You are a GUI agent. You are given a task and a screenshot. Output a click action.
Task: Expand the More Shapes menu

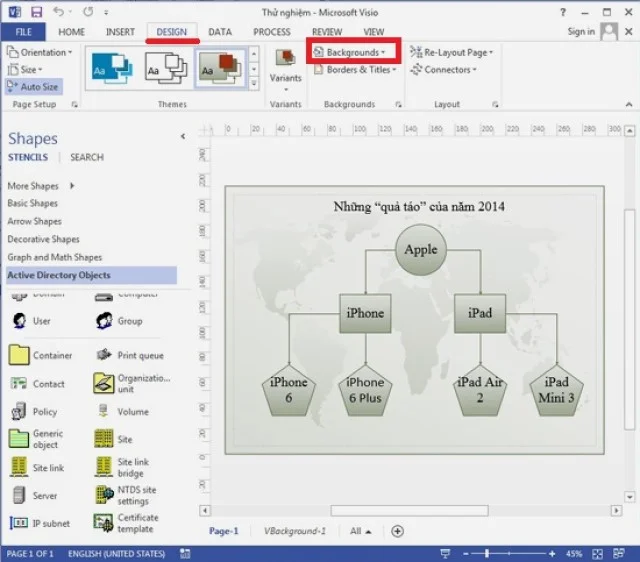click(x=41, y=186)
